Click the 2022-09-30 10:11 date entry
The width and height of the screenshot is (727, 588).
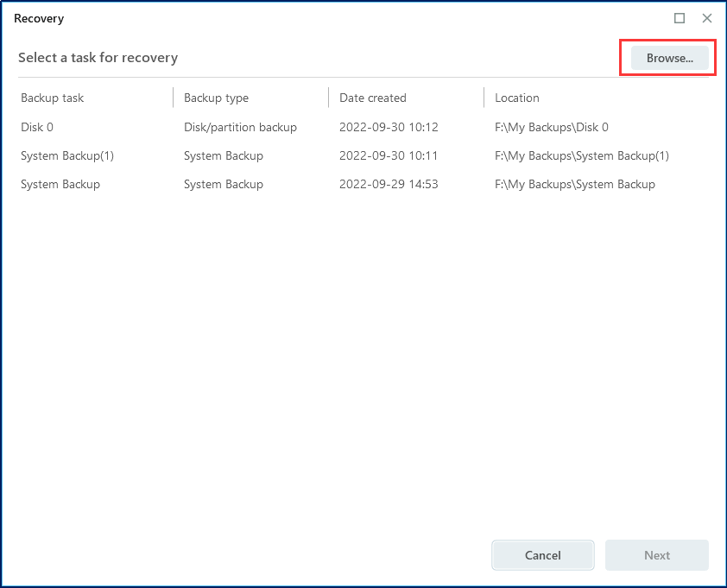[x=389, y=155]
